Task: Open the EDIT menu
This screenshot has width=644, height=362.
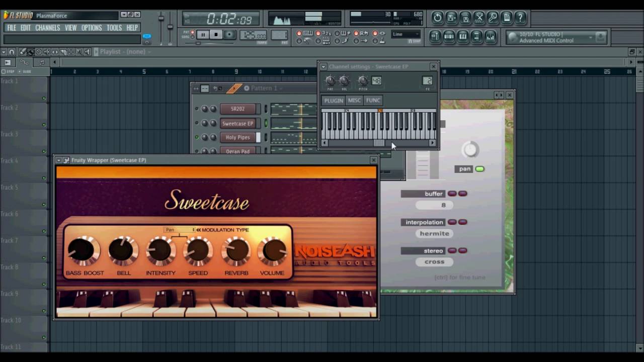Action: (x=26, y=28)
